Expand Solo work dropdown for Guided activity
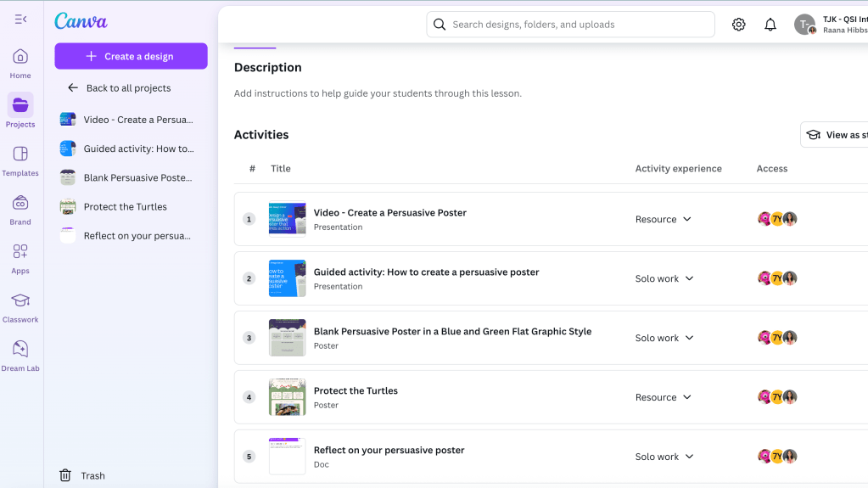This screenshot has width=868, height=488. coord(664,278)
